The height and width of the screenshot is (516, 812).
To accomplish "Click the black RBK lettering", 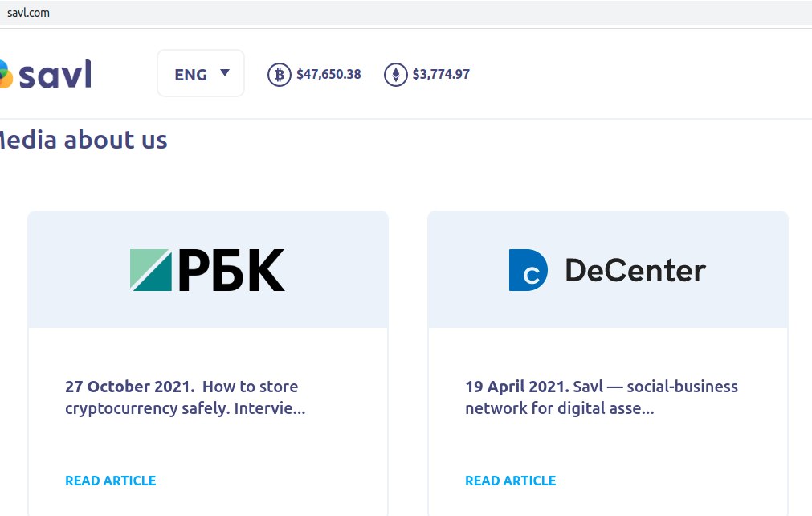I will pos(231,270).
